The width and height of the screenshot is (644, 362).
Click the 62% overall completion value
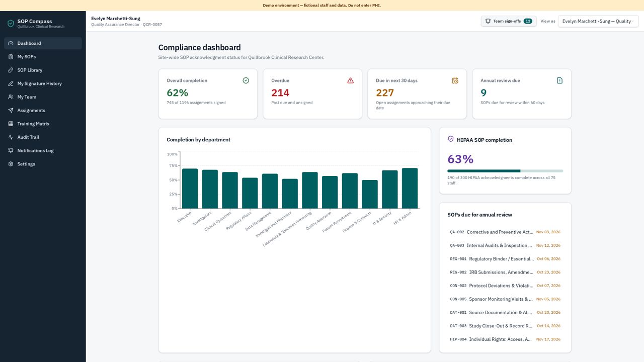(177, 93)
